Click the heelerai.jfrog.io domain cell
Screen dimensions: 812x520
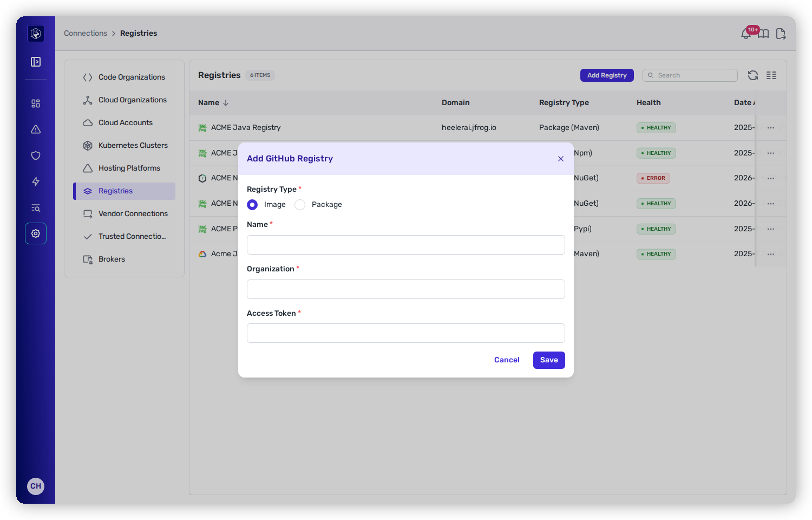pos(469,128)
